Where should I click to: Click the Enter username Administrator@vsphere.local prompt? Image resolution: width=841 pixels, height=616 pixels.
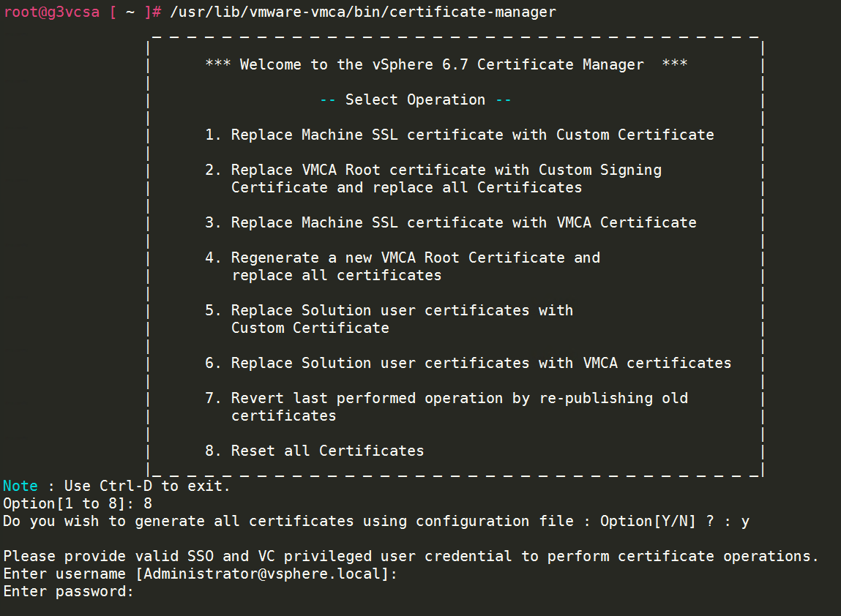coord(200,574)
